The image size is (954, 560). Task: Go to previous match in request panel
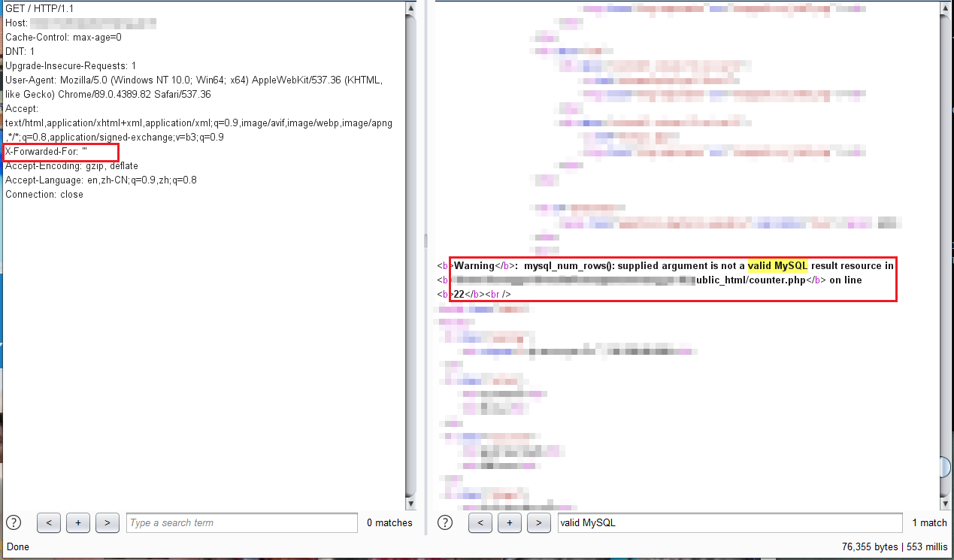48,522
